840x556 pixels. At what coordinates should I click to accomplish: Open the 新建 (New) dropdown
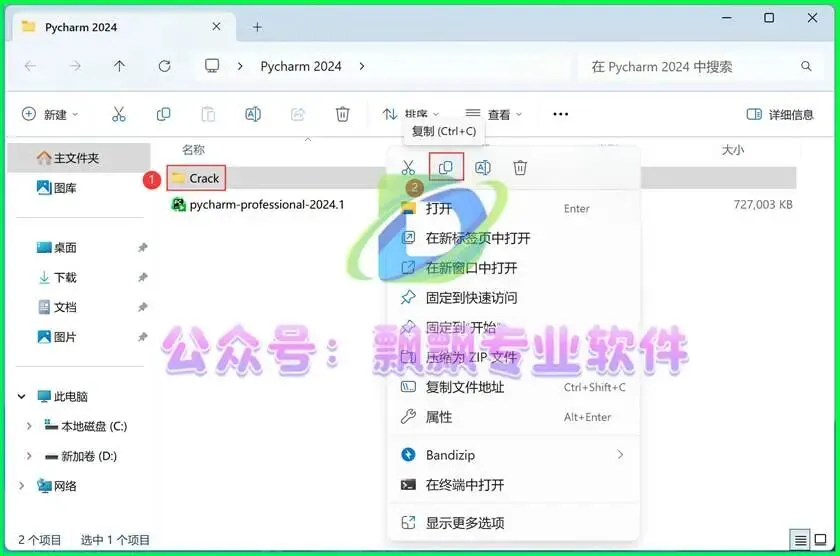tap(50, 114)
